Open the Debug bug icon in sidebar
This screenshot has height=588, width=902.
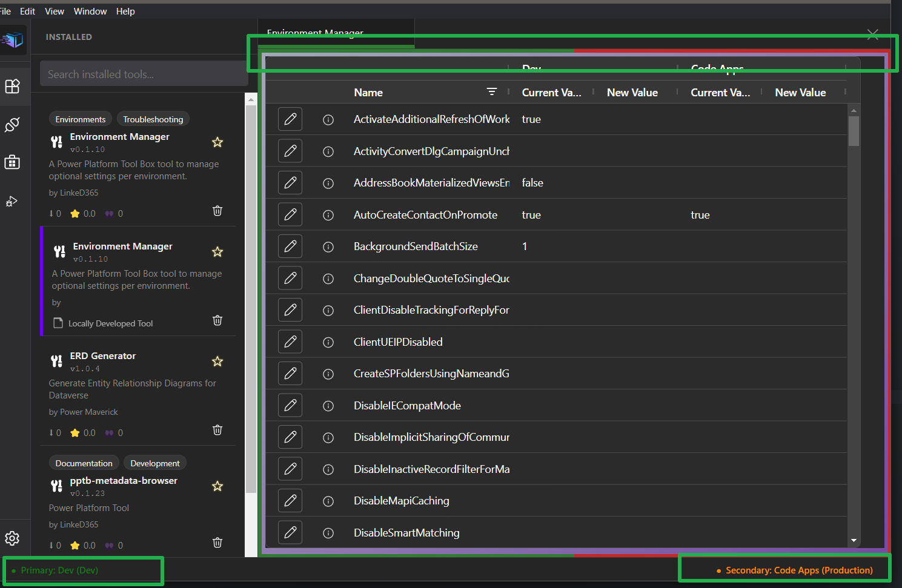tap(12, 201)
